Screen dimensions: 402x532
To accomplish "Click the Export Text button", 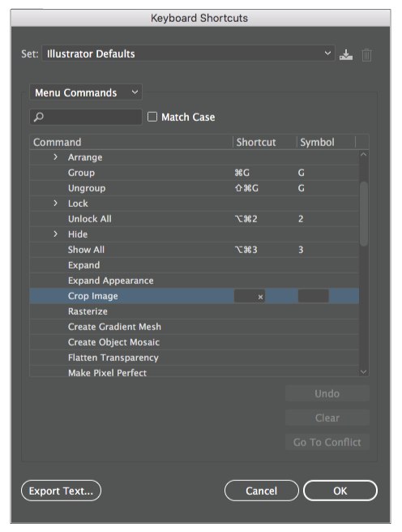I will tap(61, 491).
